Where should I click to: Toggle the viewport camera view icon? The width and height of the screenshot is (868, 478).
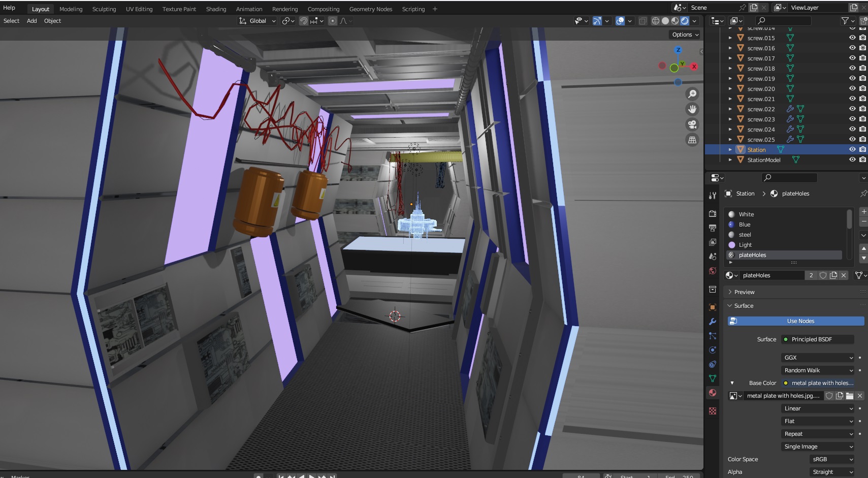[x=693, y=124]
